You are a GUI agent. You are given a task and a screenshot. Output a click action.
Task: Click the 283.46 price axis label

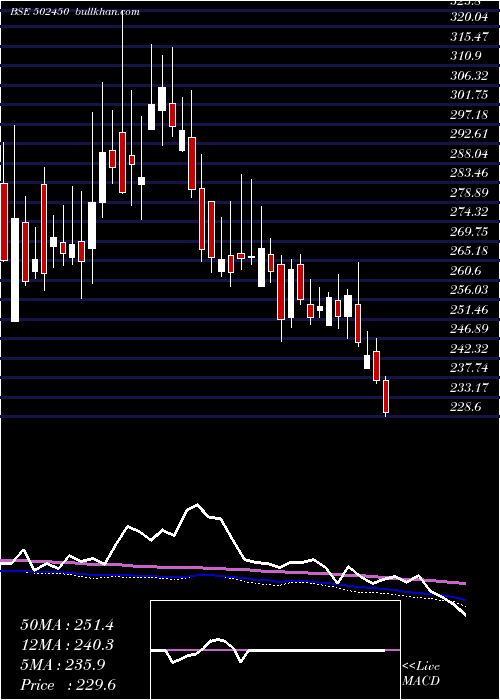pos(469,173)
